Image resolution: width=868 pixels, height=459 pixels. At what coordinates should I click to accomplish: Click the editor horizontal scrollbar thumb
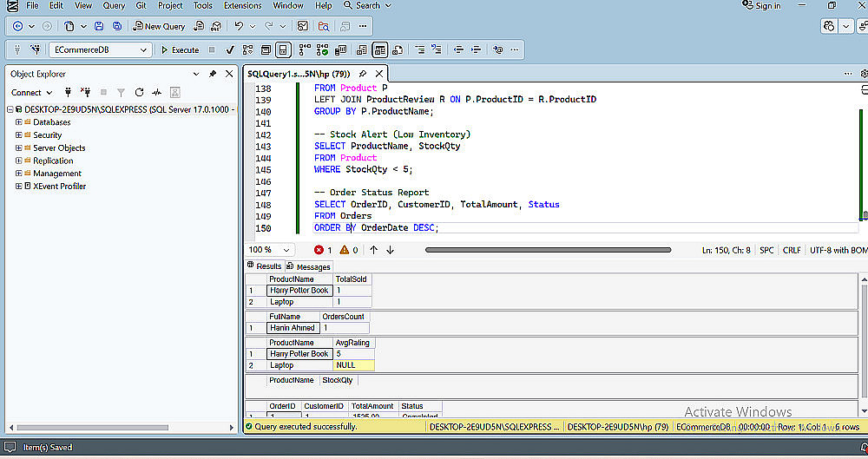point(548,250)
